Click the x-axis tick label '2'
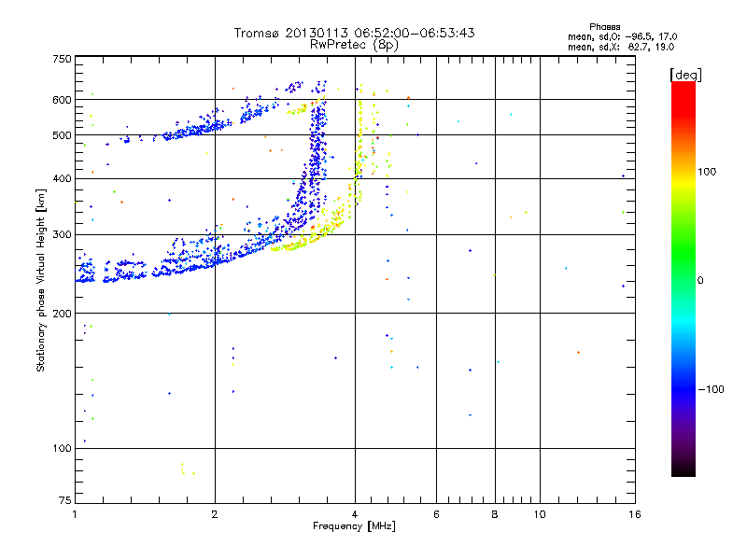 (x=215, y=514)
